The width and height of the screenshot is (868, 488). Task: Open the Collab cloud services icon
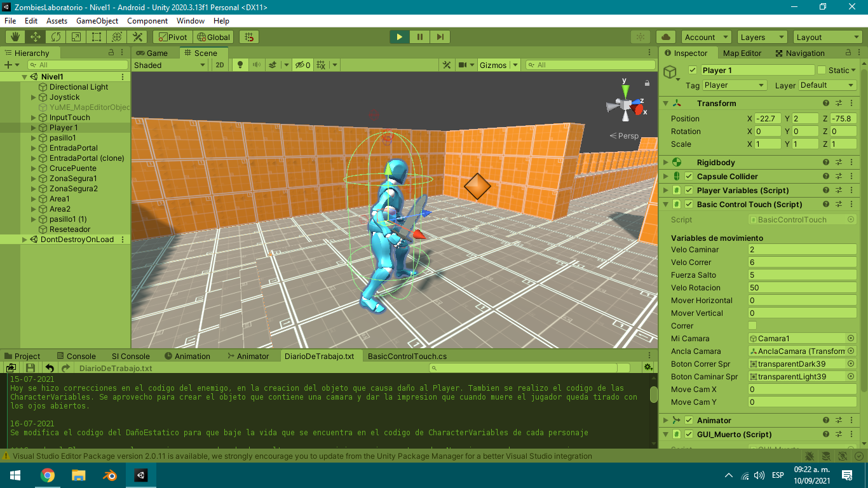click(x=665, y=37)
